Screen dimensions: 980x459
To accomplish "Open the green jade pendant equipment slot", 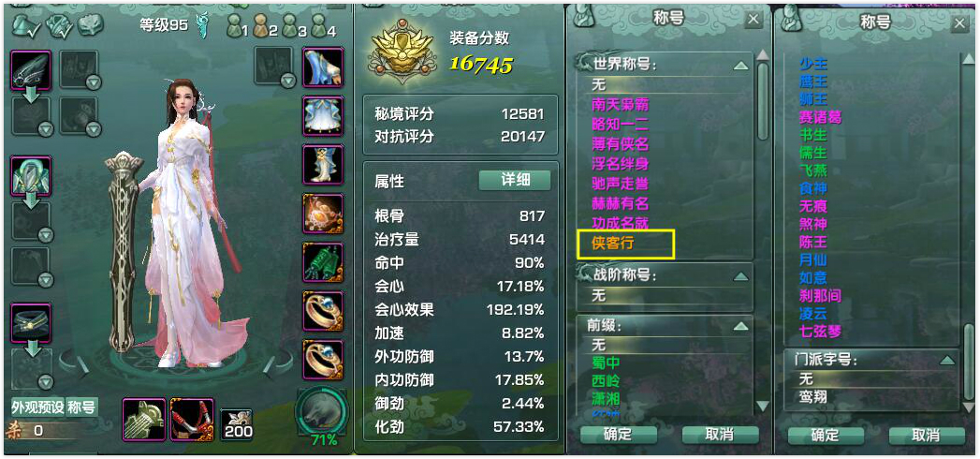I will [x=323, y=262].
